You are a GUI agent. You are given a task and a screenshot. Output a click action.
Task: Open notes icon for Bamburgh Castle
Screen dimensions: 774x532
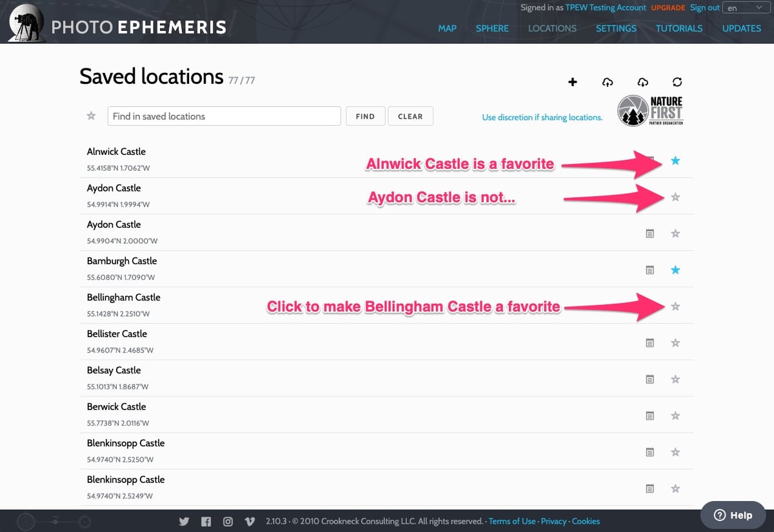tap(650, 270)
